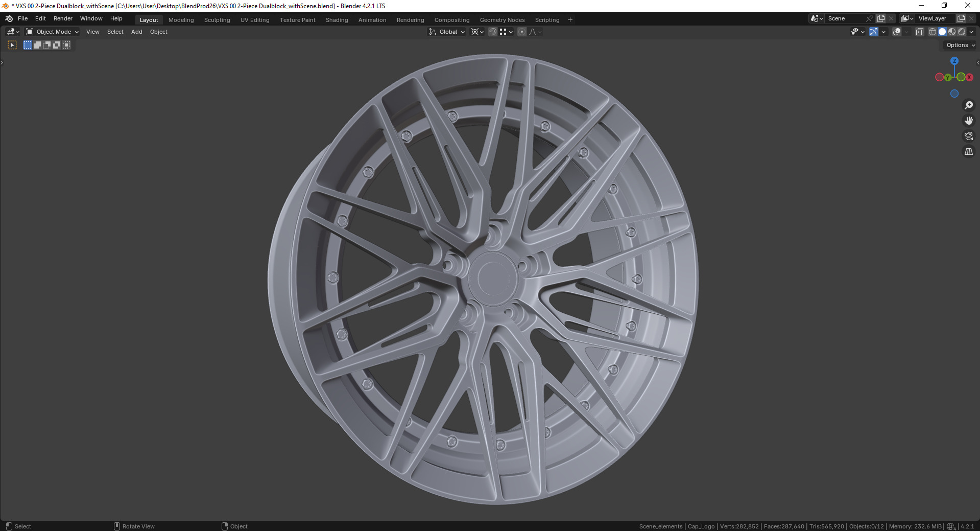Open the Help menu

pyautogui.click(x=116, y=18)
